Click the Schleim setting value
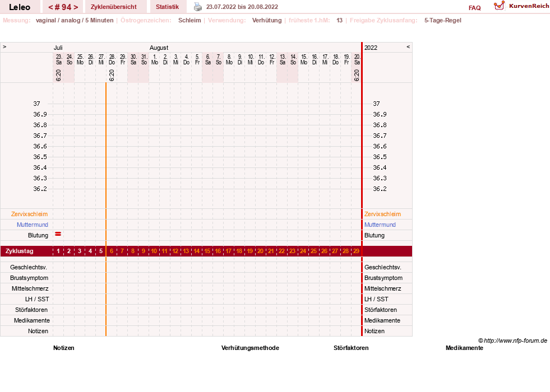 (x=190, y=20)
